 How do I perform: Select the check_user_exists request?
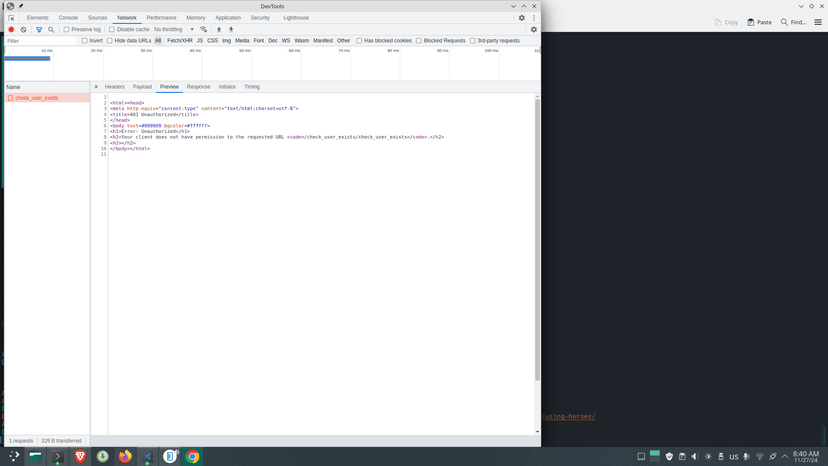tap(47, 98)
